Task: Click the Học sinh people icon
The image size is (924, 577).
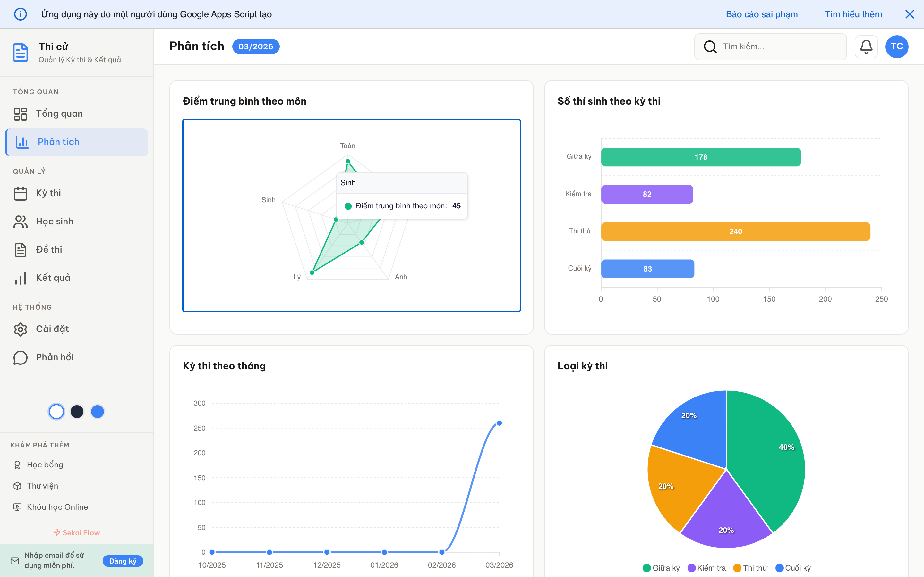Action: coord(20,221)
